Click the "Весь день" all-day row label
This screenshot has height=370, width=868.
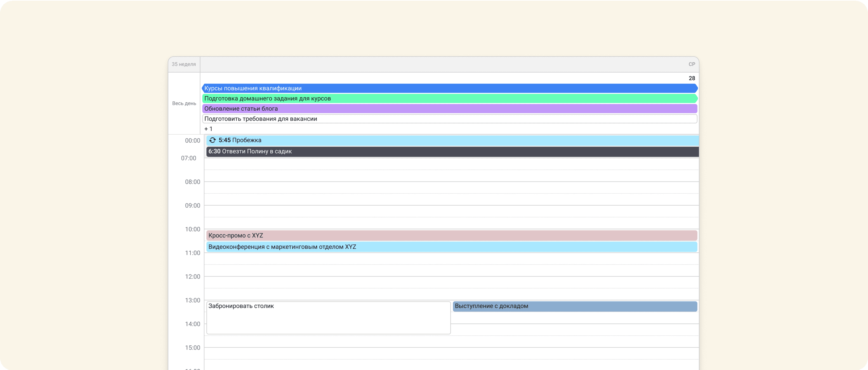[184, 103]
